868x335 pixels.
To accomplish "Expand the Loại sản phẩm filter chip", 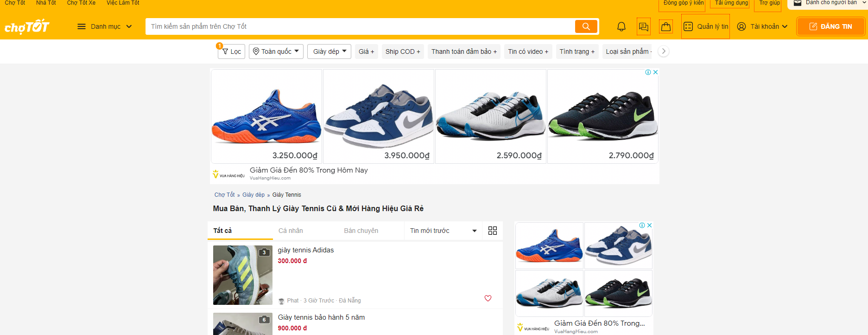I will pos(627,52).
